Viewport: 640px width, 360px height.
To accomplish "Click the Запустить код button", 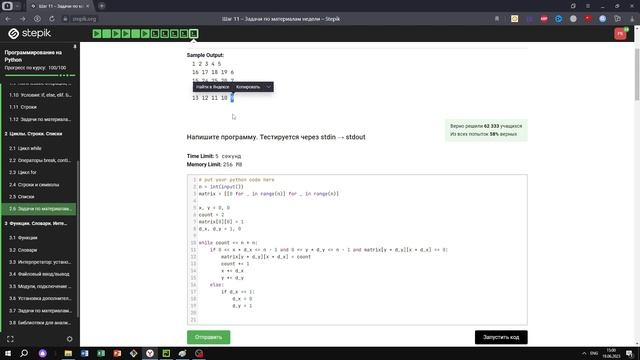I will coord(501,337).
